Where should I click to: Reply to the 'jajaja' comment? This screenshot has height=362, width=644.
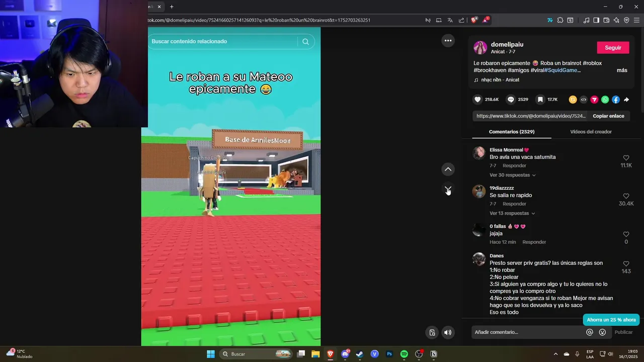(534, 242)
